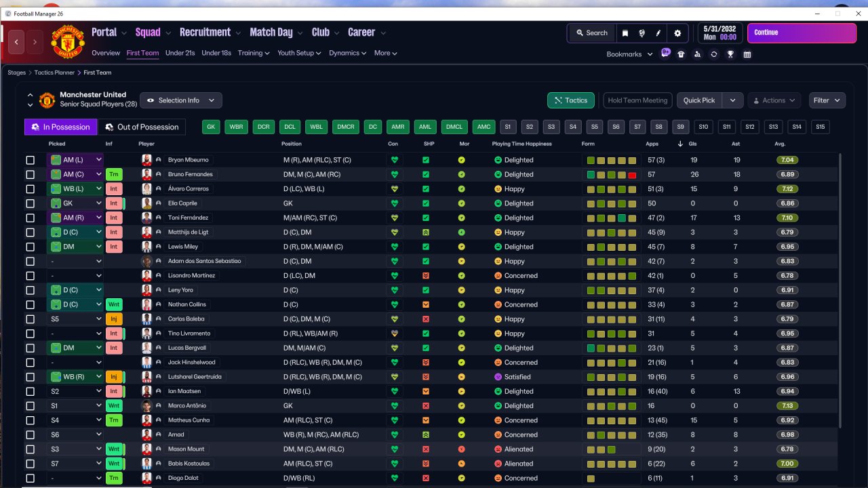Check the box for Elio Caprile
Screen dimensions: 868x488
[x=30, y=203]
